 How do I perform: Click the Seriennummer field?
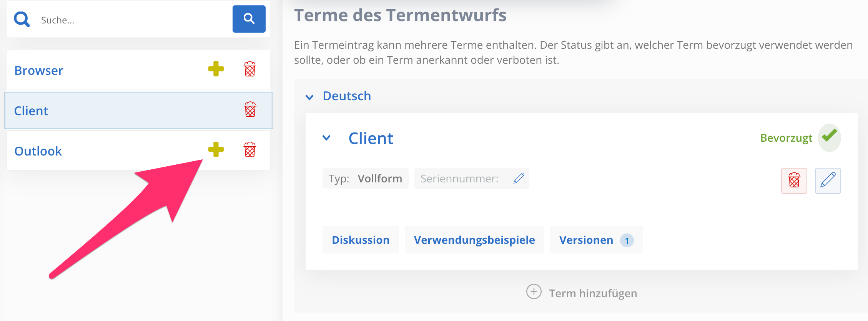pyautogui.click(x=472, y=179)
